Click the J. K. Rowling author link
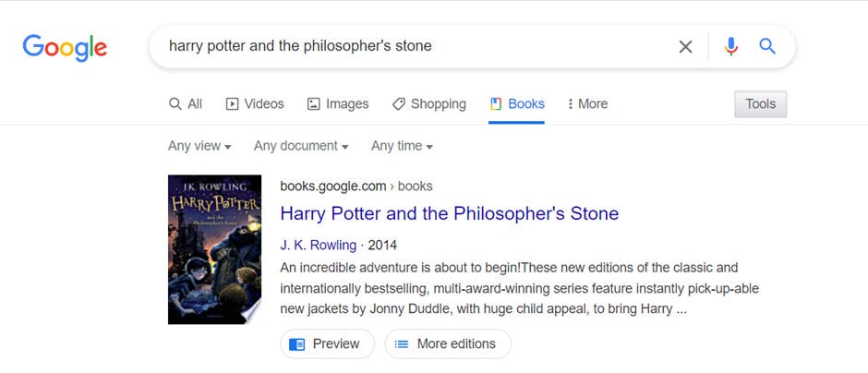868x373 pixels. [318, 245]
